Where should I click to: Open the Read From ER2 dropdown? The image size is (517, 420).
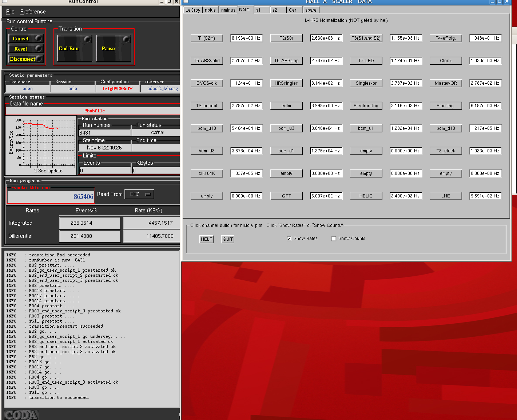(x=139, y=194)
